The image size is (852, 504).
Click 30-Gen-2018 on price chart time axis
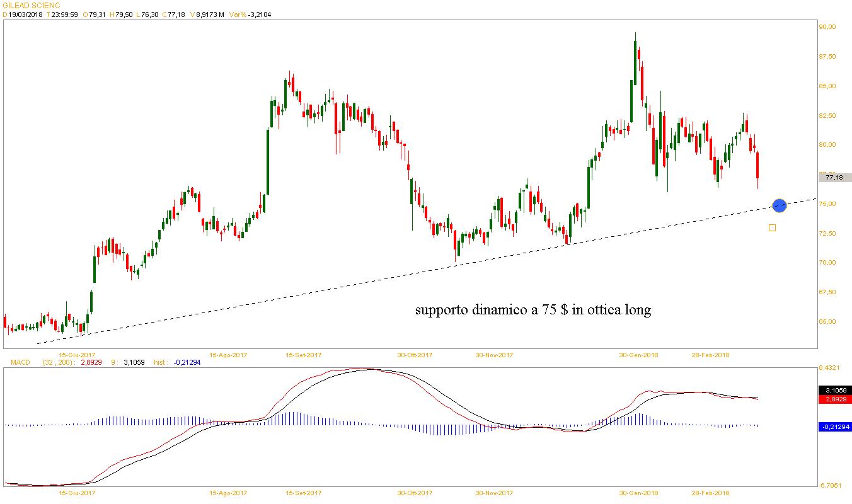(x=638, y=355)
